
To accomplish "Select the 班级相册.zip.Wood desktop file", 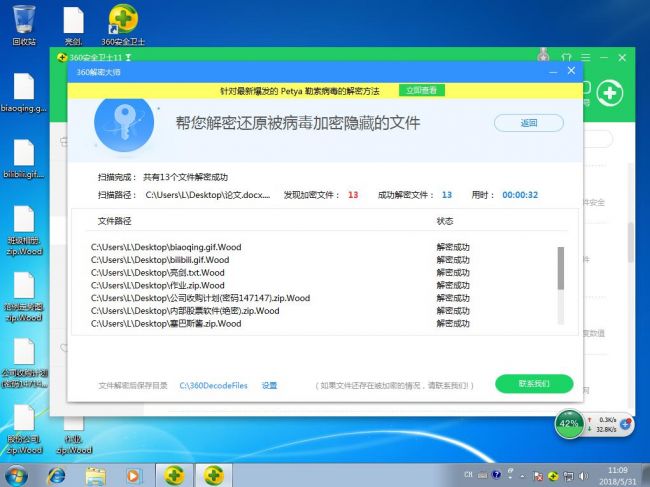I will tap(24, 230).
